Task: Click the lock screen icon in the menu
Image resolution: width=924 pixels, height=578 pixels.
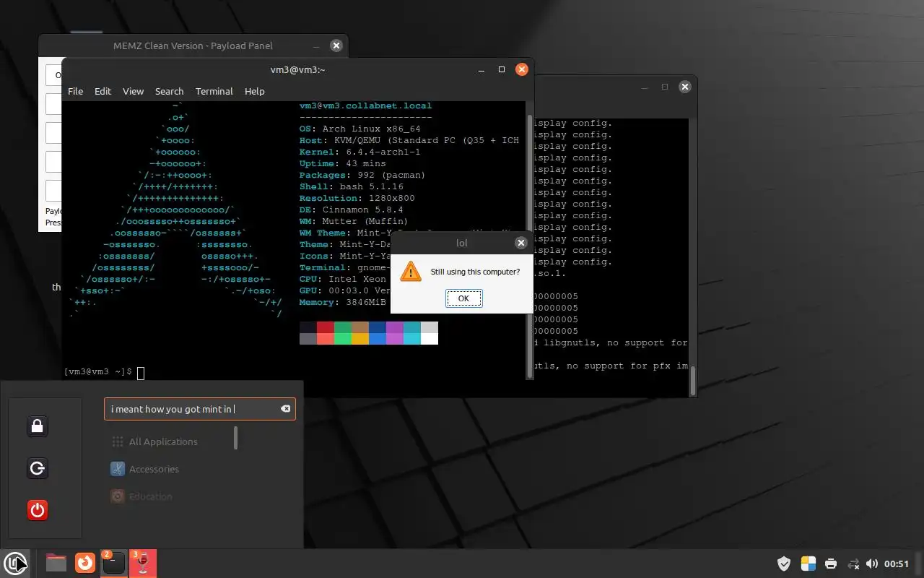Action: tap(38, 426)
